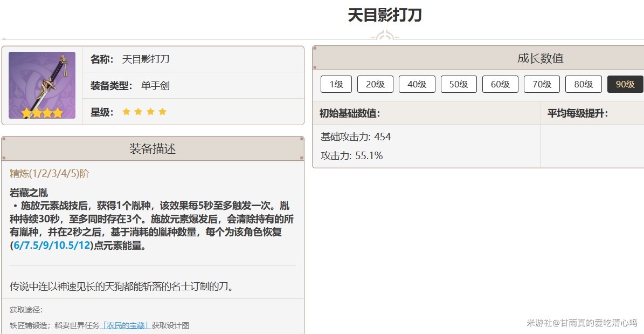
Task: Pick the 70级 level button
Action: tap(542, 84)
